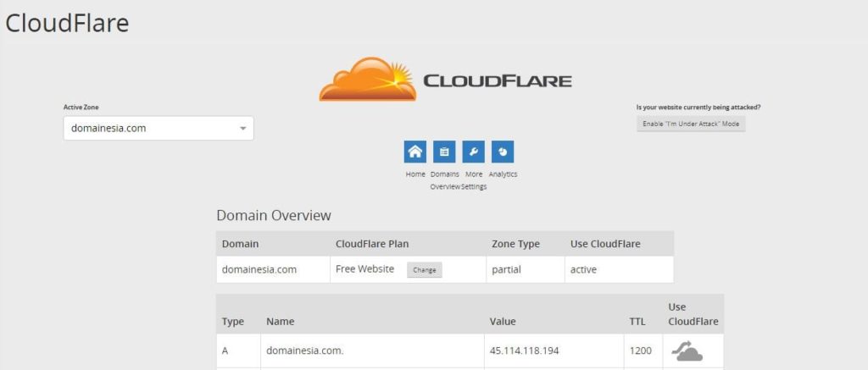The image size is (868, 370).
Task: Click the CloudFlare wordmark beside the logo
Action: [x=497, y=82]
